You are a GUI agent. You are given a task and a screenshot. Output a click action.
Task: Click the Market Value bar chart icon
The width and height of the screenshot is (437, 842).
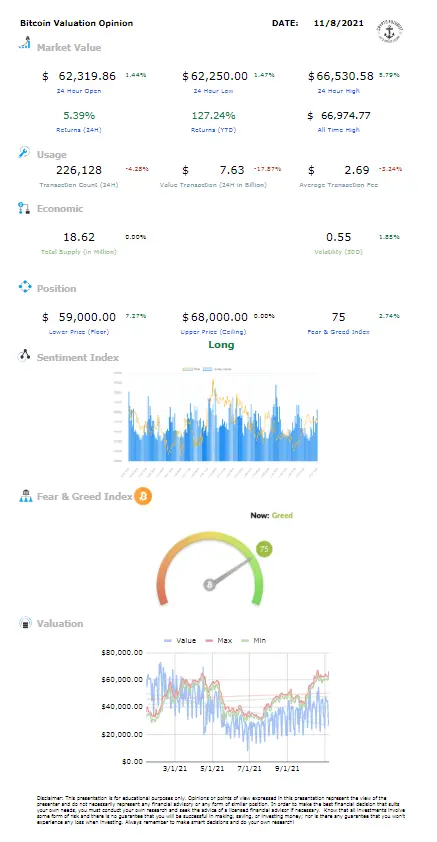24,43
